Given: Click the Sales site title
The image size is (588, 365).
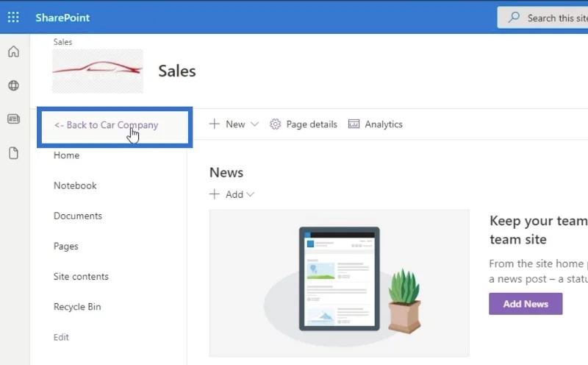Looking at the screenshot, I should point(177,71).
